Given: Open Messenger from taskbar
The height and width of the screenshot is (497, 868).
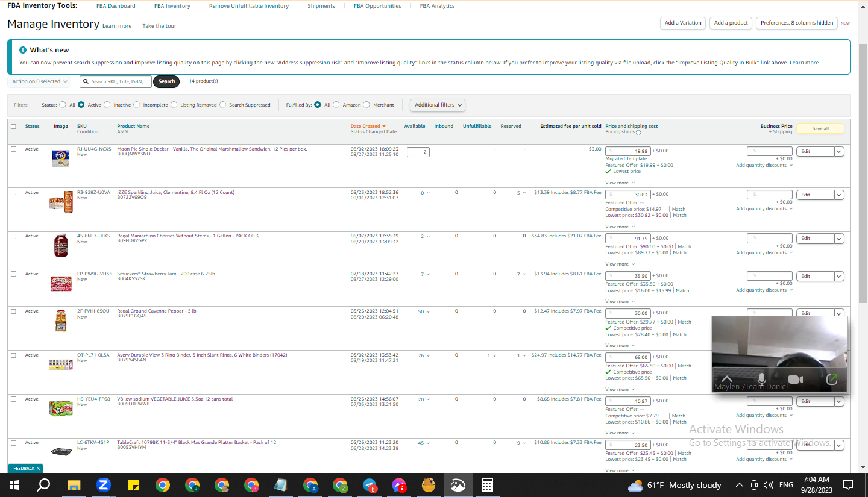Looking at the screenshot, I should [399, 485].
